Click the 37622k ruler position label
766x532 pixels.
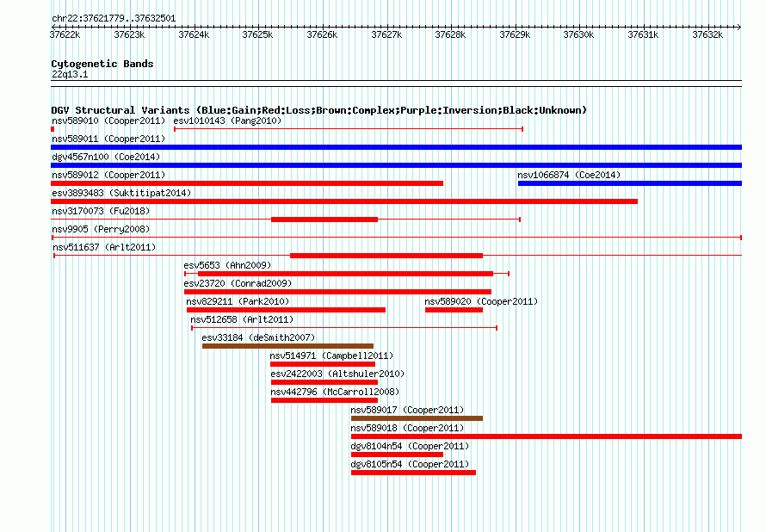tap(65, 34)
